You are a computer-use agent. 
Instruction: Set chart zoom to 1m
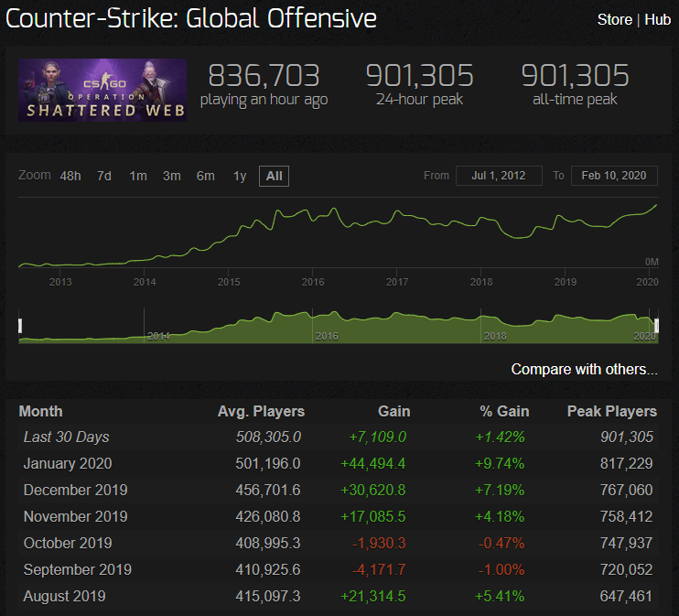coord(138,176)
